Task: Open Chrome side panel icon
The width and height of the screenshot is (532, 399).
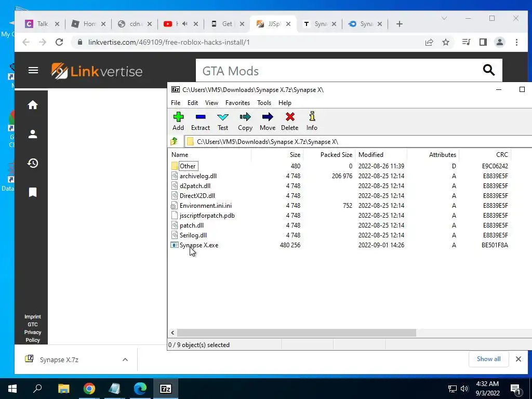Action: pyautogui.click(x=483, y=42)
